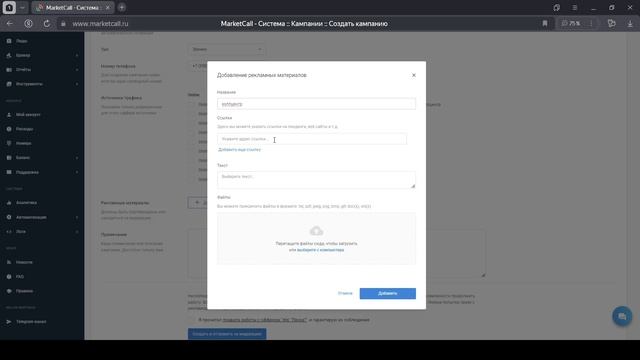This screenshot has height=360, width=640.
Task: Expand the Отчёты submenu arrow
Action: point(77,70)
